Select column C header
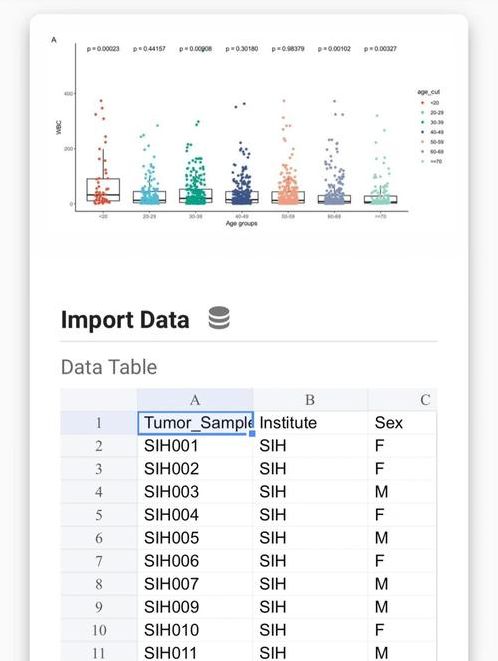 [x=402, y=400]
